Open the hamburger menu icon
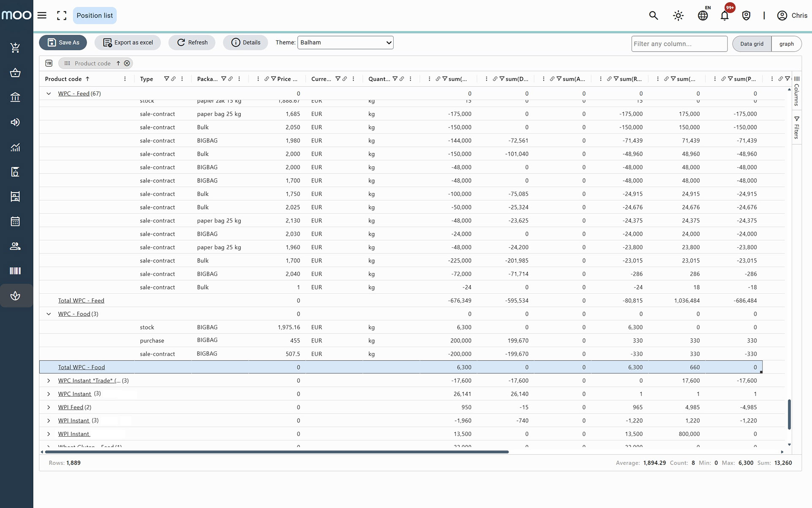The width and height of the screenshot is (812, 508). click(x=42, y=16)
